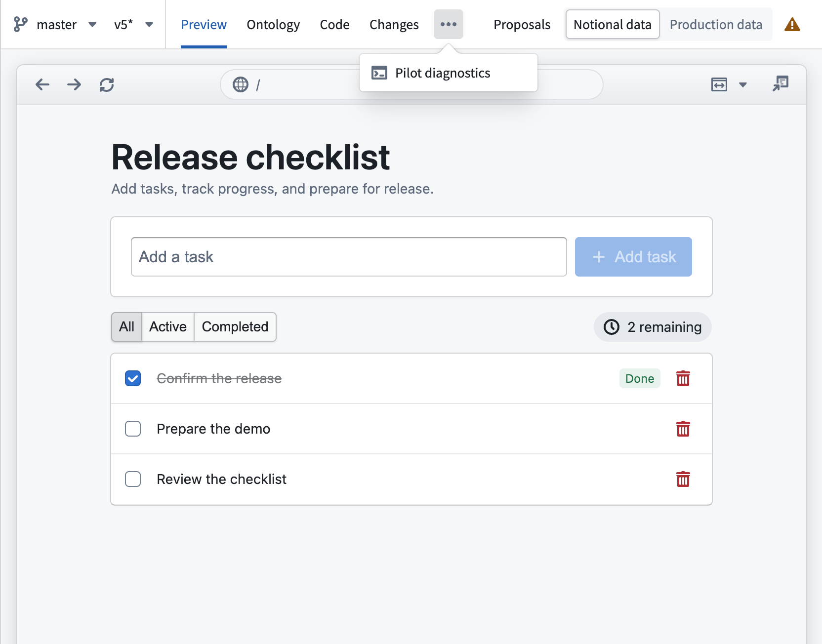Screen dimensions: 822x644
Task: Switch to the Ontology tab
Action: pos(273,25)
